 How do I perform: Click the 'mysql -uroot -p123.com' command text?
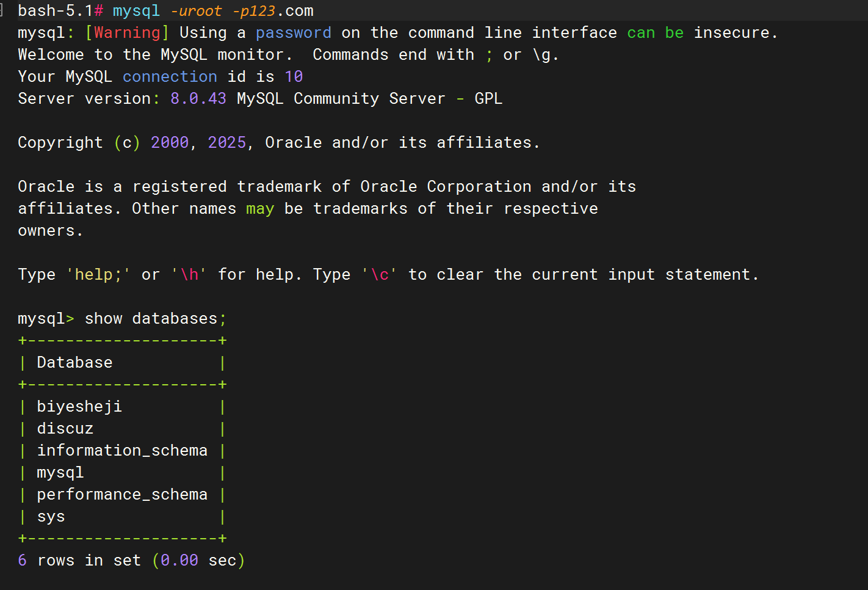coord(213,11)
